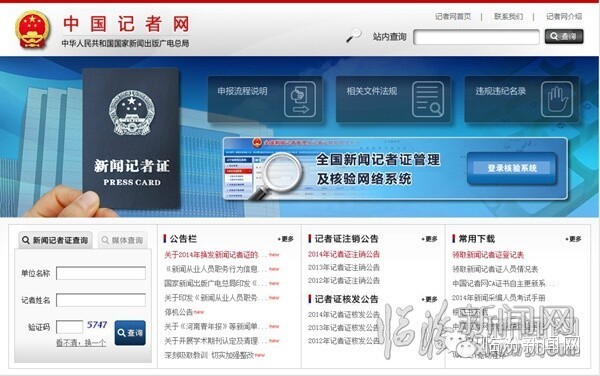Open notice 关于《河南青年报》等领闻单
Screen dimensions: 600x376
tap(216, 326)
